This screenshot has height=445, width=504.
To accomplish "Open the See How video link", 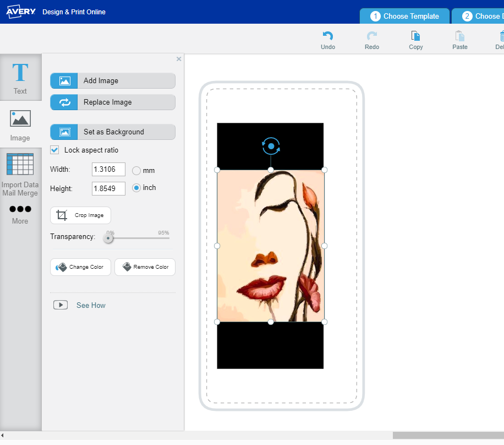I will click(91, 305).
